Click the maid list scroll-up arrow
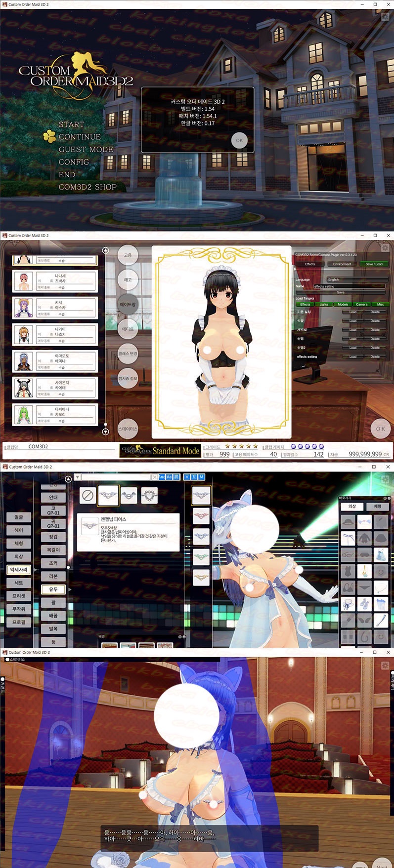Viewport: 394px width, 868px height. (105, 251)
